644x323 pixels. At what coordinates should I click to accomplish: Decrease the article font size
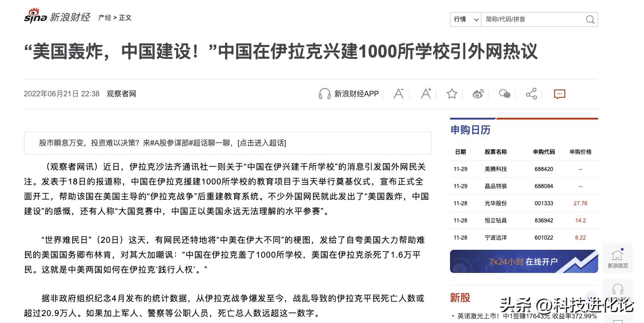click(399, 94)
